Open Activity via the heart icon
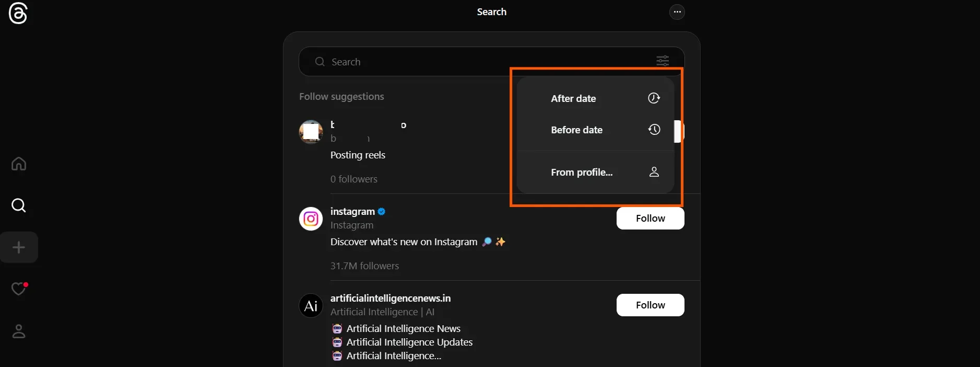Viewport: 980px width, 367px height. point(19,289)
